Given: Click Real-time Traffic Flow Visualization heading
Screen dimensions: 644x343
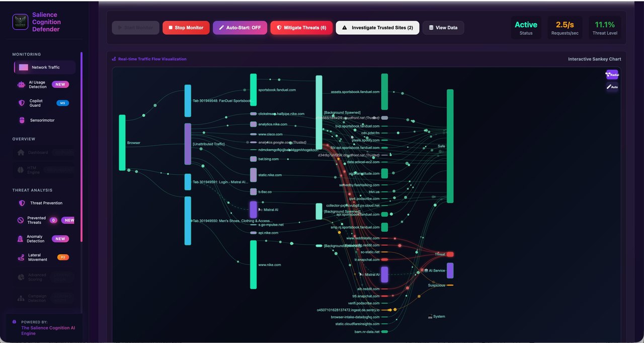Looking at the screenshot, I should pos(152,59).
